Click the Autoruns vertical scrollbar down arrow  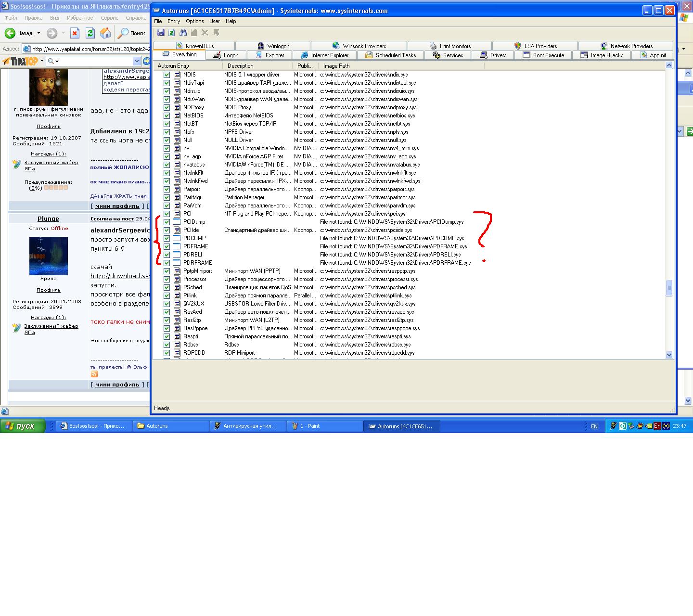coord(669,355)
